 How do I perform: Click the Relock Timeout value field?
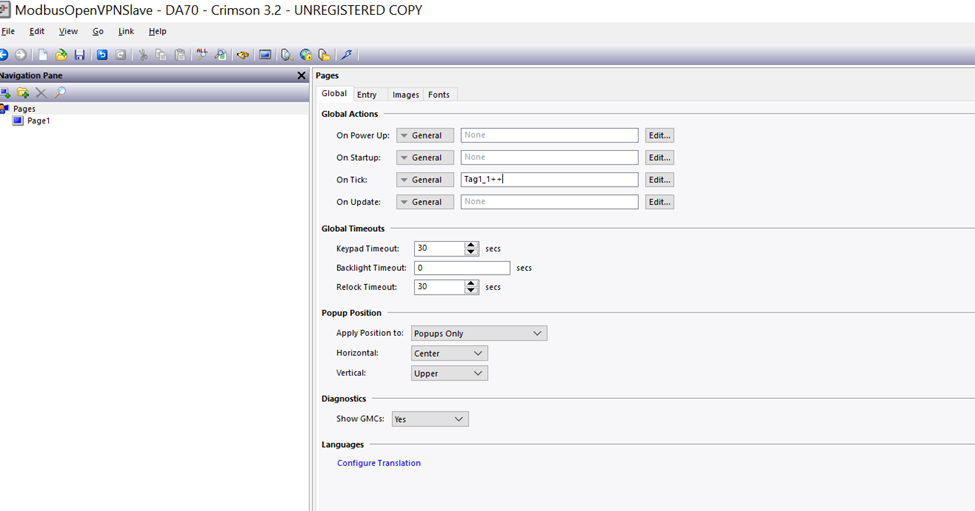[x=440, y=287]
